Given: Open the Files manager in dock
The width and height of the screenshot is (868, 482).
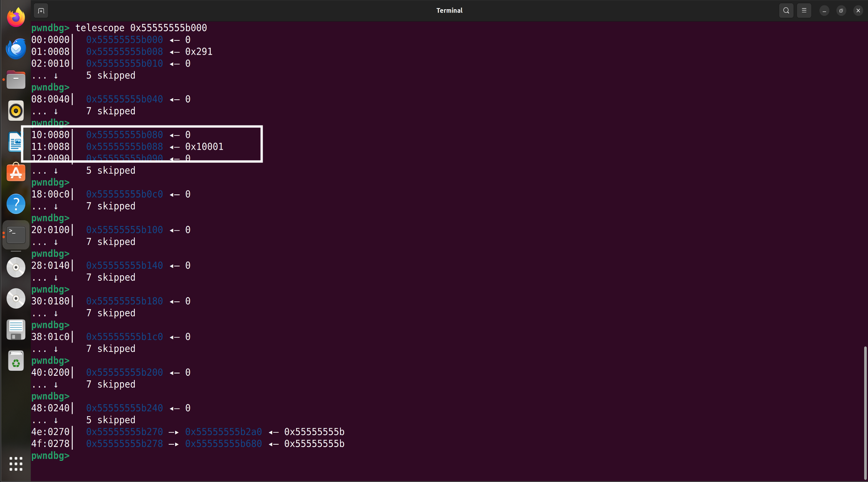Looking at the screenshot, I should (16, 80).
